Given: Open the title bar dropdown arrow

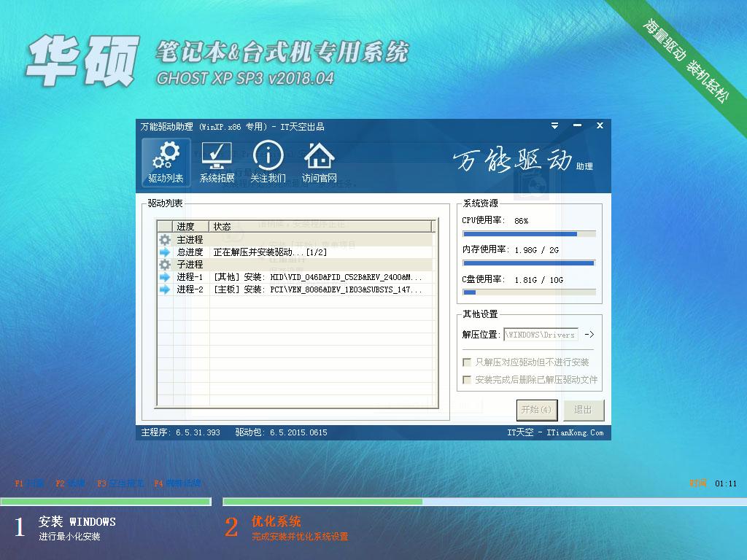Looking at the screenshot, I should click(554, 125).
